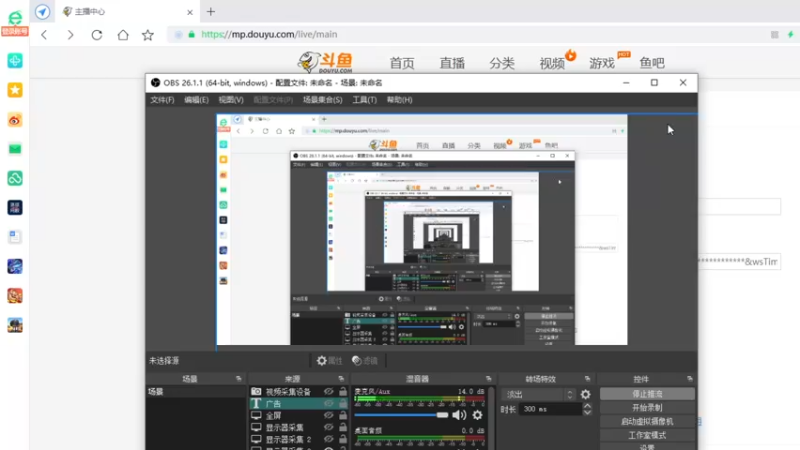The width and height of the screenshot is (800, 450).
Task: Click the 启动虚拟摄像机 button
Action: (647, 421)
